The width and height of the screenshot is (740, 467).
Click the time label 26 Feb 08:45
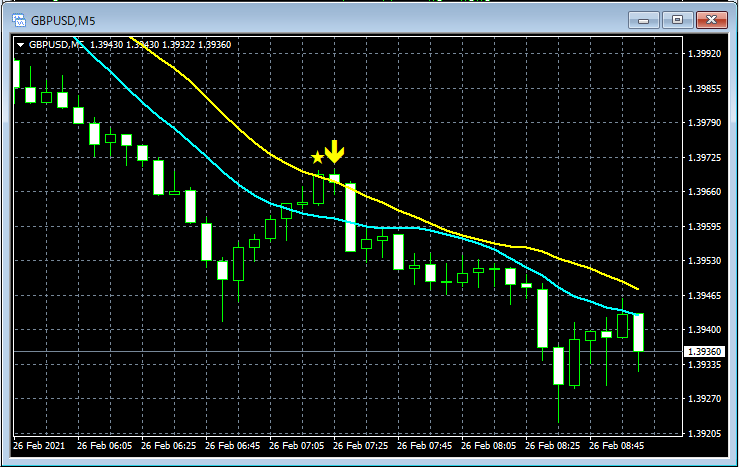click(x=616, y=445)
